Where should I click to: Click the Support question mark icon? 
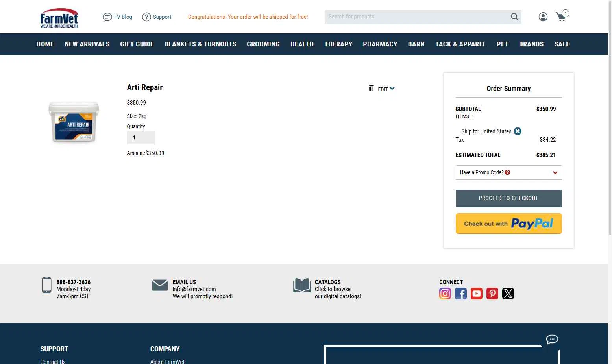point(146,17)
